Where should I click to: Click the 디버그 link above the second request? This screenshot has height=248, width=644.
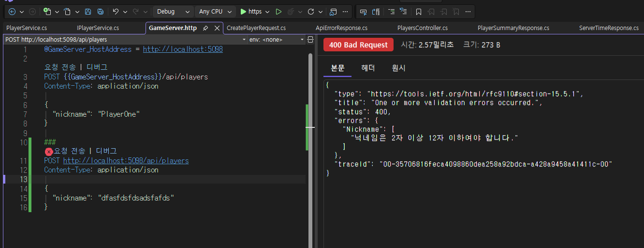(106, 151)
